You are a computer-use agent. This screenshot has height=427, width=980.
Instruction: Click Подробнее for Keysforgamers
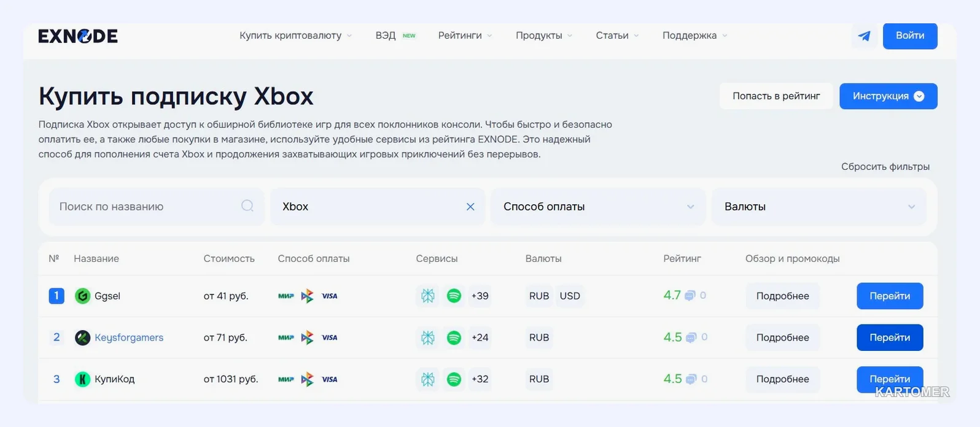(x=782, y=337)
